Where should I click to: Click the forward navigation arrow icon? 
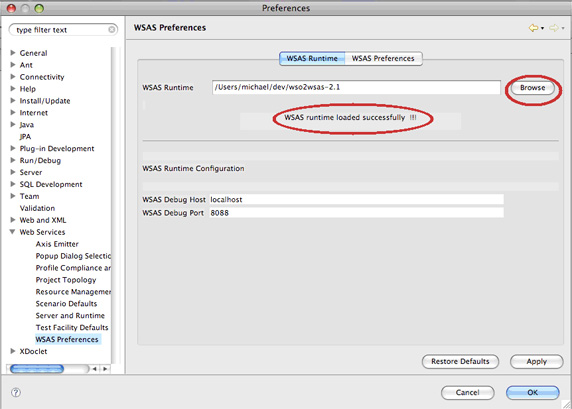pyautogui.click(x=553, y=28)
